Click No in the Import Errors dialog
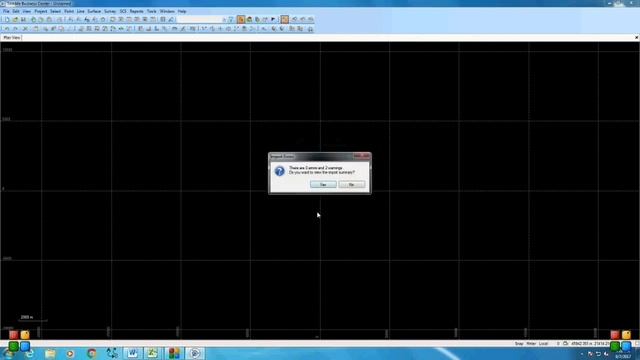This screenshot has height=360, width=640. [351, 184]
